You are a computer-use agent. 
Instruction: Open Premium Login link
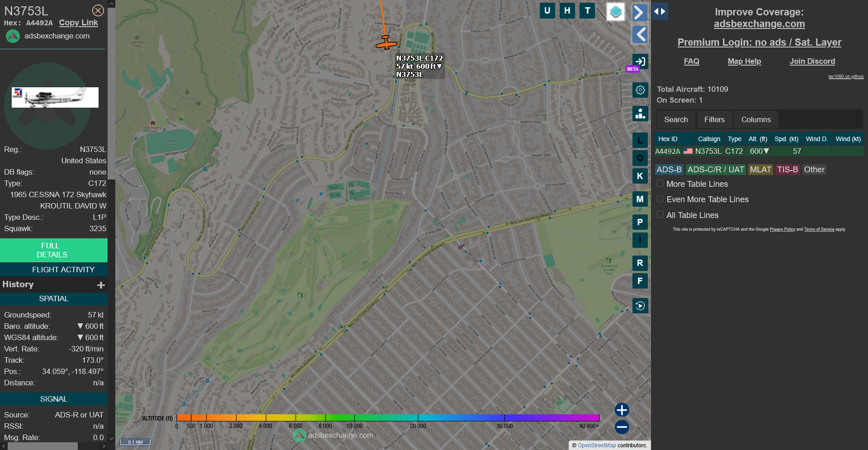tap(759, 43)
